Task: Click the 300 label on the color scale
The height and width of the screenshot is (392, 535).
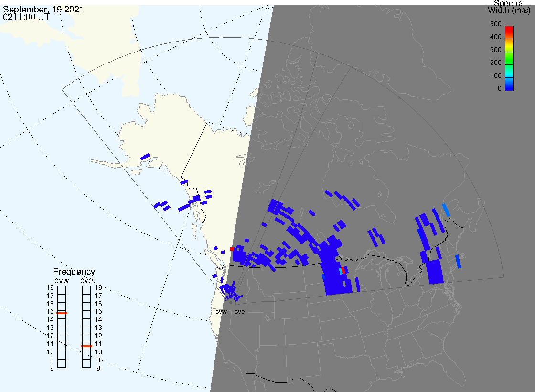Action: tap(495, 50)
